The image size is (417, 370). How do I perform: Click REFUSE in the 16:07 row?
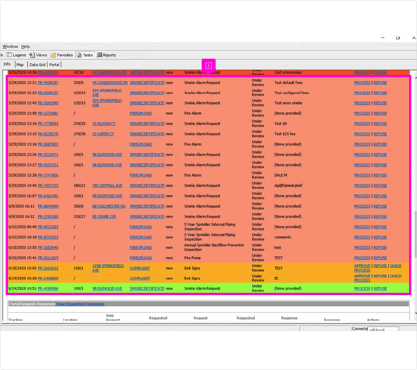(380, 196)
